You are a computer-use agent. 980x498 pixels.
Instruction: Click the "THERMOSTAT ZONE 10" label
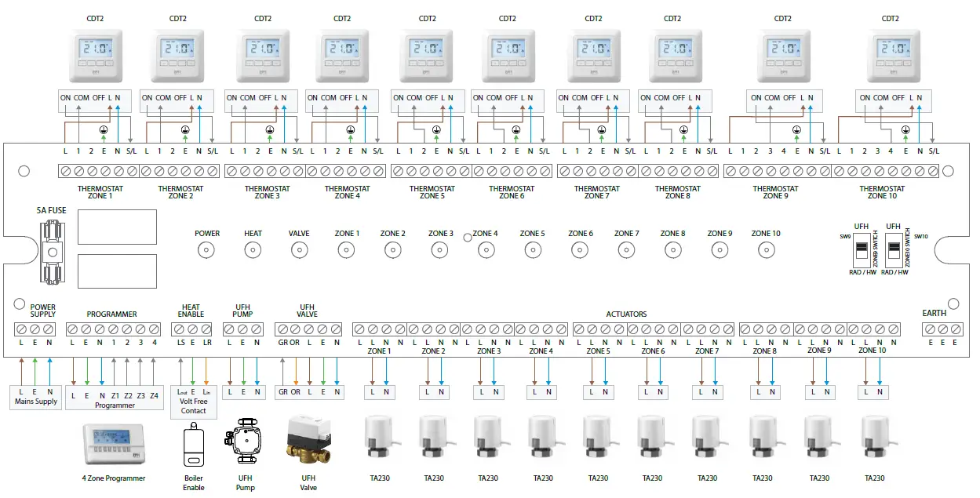882,192
